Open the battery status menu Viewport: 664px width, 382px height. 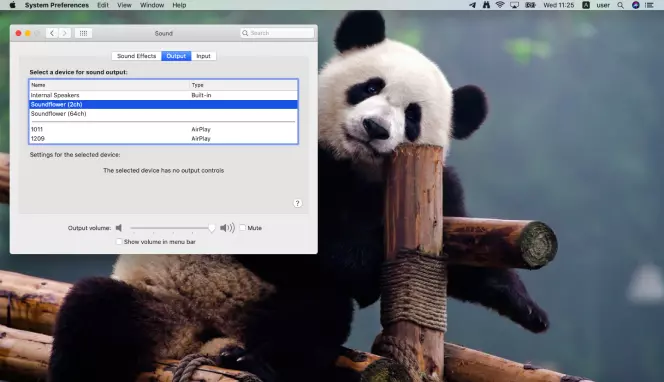pyautogui.click(x=530, y=5)
